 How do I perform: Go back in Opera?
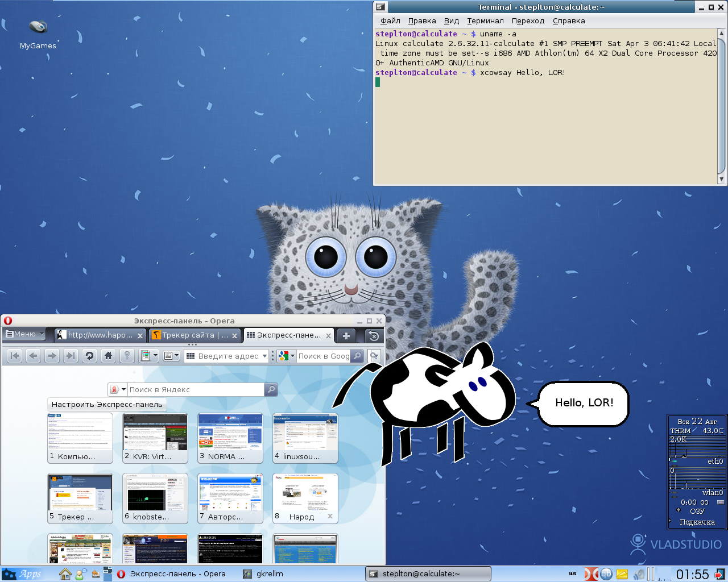tap(34, 356)
